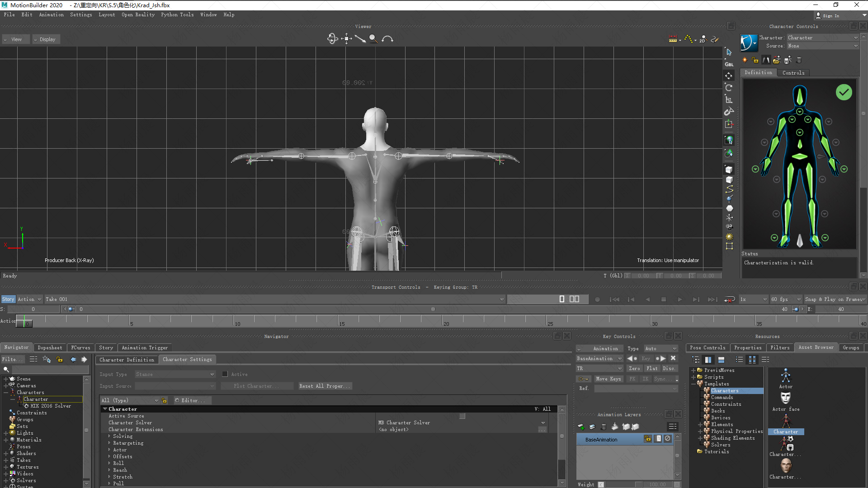Click the Zero button in Key Controls
The width and height of the screenshot is (868, 488).
coord(634,368)
